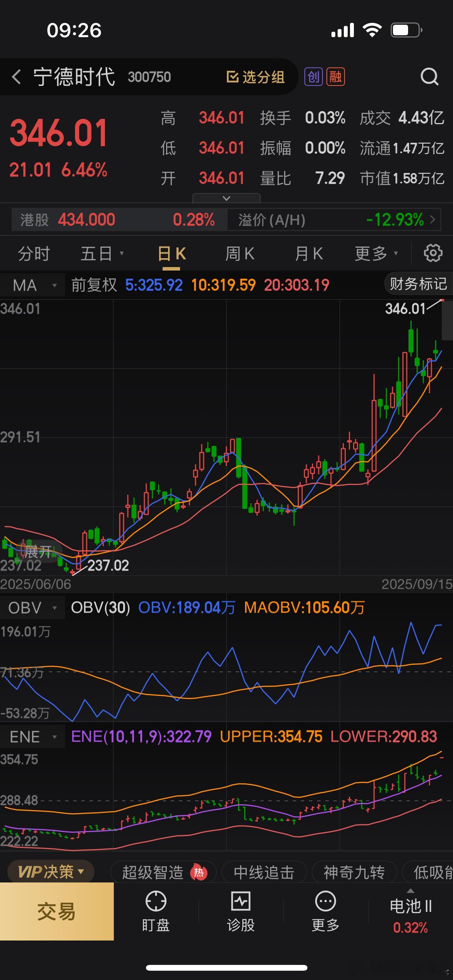Image resolution: width=453 pixels, height=980 pixels.
Task: Open the OBV indicator dropdown
Action: (x=33, y=608)
